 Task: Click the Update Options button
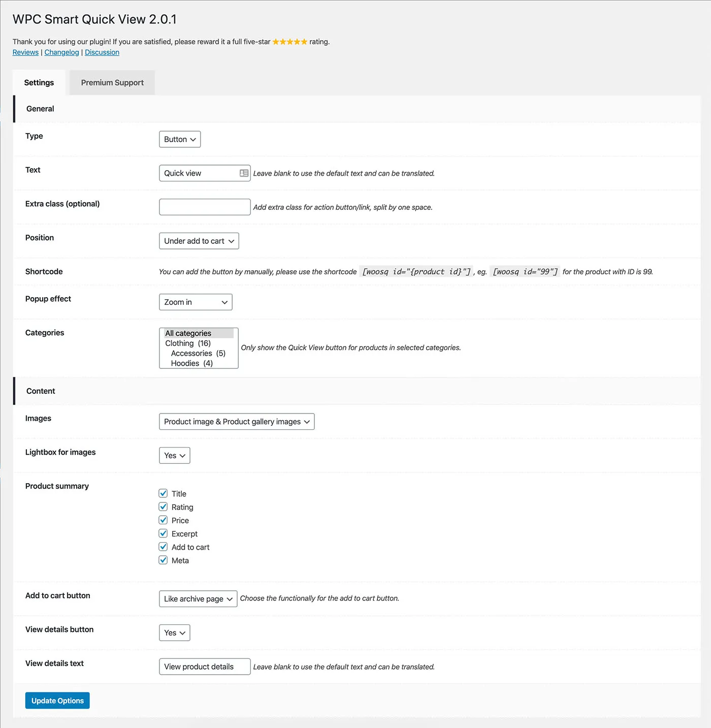point(57,701)
